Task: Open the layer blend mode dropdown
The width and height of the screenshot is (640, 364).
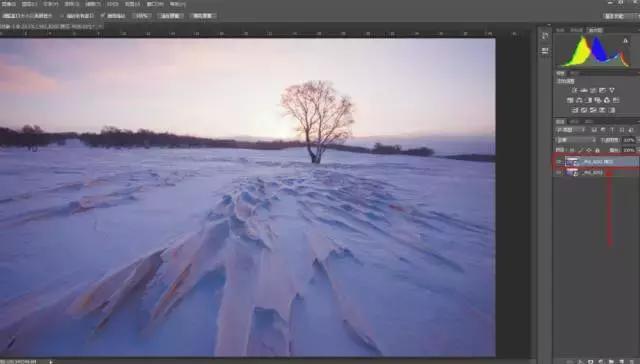Action: pos(576,140)
